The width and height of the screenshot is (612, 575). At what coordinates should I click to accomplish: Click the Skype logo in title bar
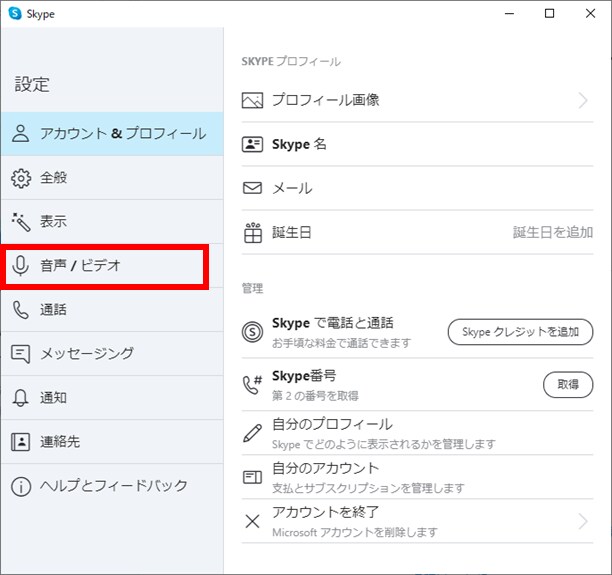coord(15,13)
